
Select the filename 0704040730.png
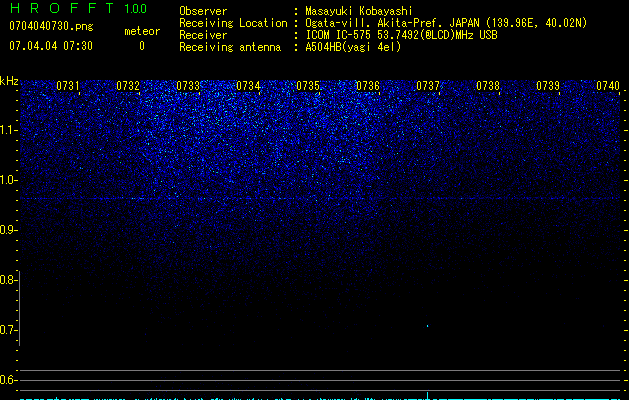click(51, 27)
